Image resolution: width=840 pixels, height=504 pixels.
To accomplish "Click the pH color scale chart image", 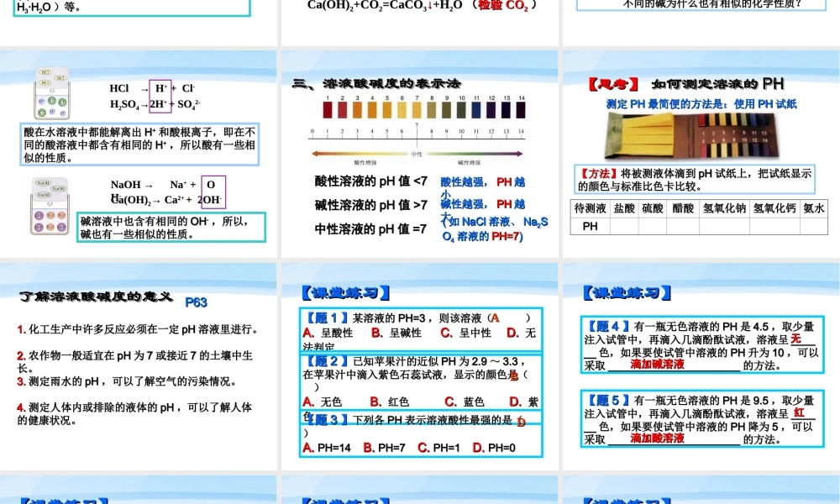I will [x=417, y=130].
